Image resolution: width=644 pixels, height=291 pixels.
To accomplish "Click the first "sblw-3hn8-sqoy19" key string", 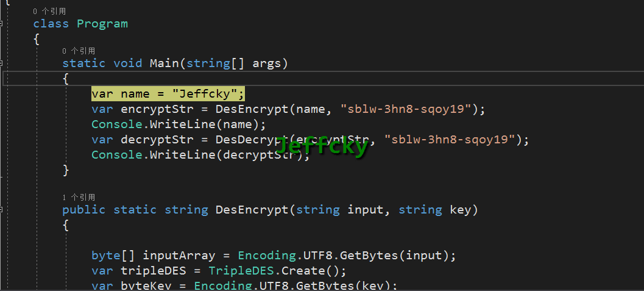I will pos(406,109).
